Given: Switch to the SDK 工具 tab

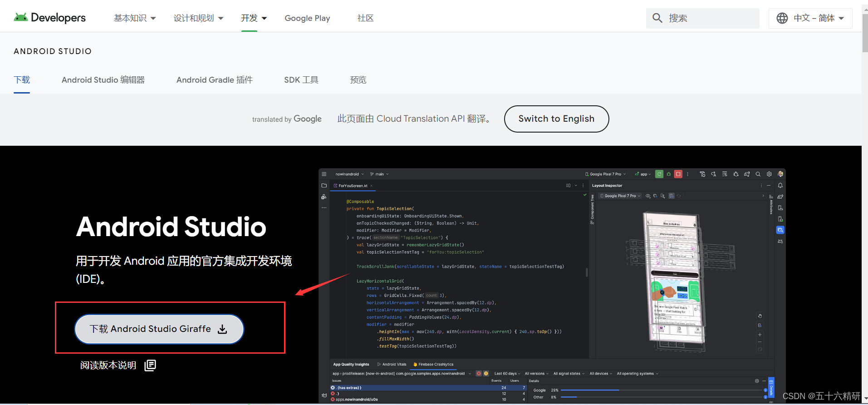Looking at the screenshot, I should point(301,80).
